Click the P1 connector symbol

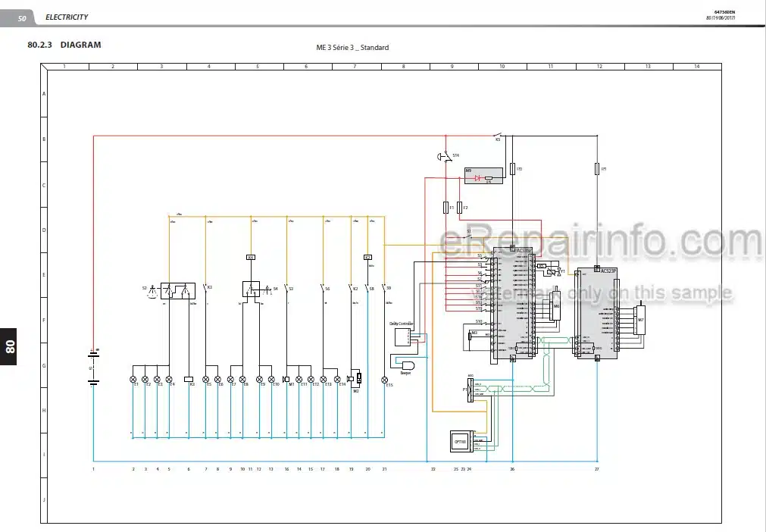pyautogui.click(x=471, y=390)
